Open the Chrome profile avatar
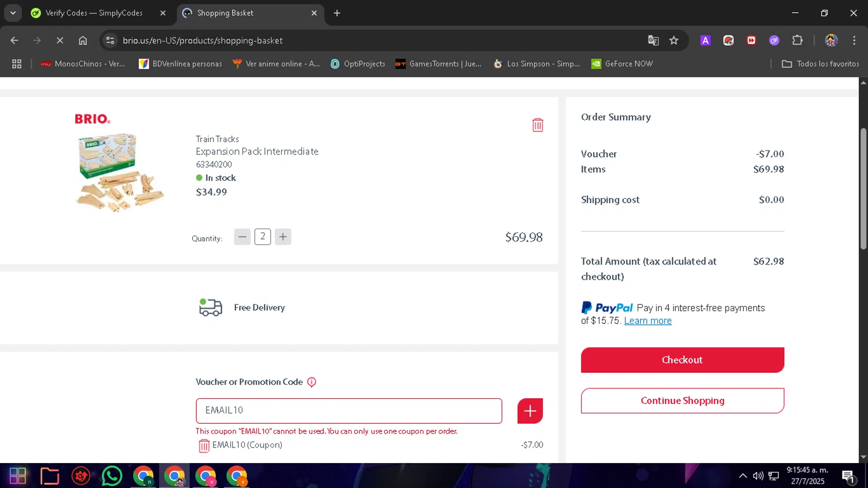This screenshot has width=868, height=488. click(x=832, y=41)
